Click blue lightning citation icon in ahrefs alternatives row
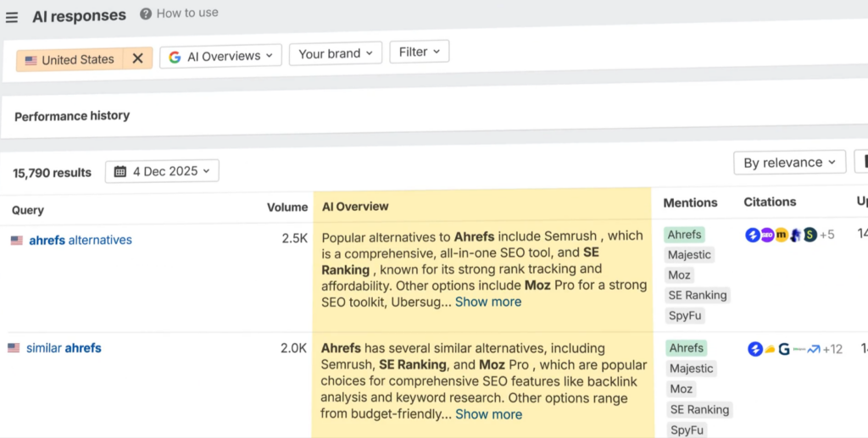 (753, 235)
